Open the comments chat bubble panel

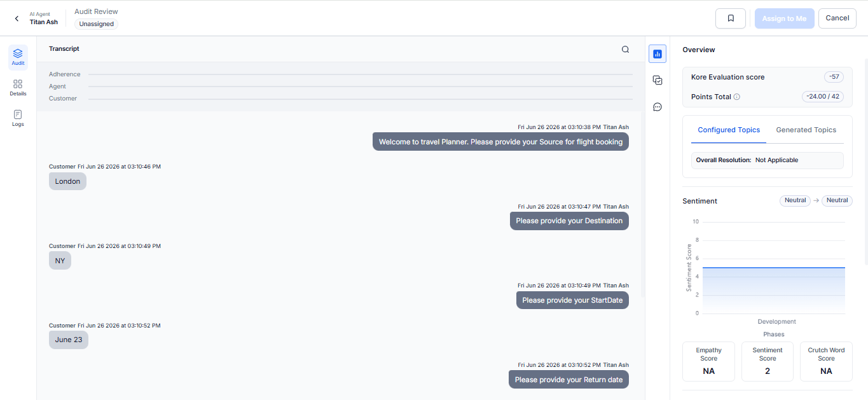pyautogui.click(x=658, y=107)
